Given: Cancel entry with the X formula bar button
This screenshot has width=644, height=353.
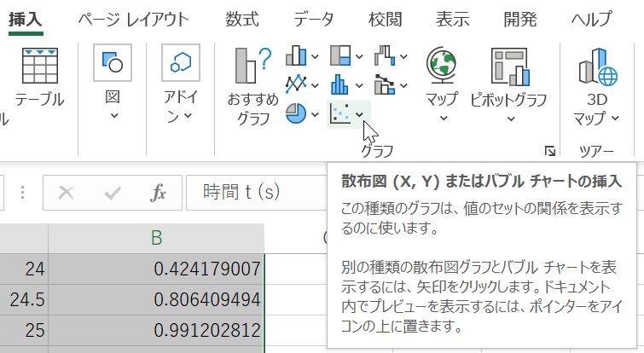Looking at the screenshot, I should 67,192.
